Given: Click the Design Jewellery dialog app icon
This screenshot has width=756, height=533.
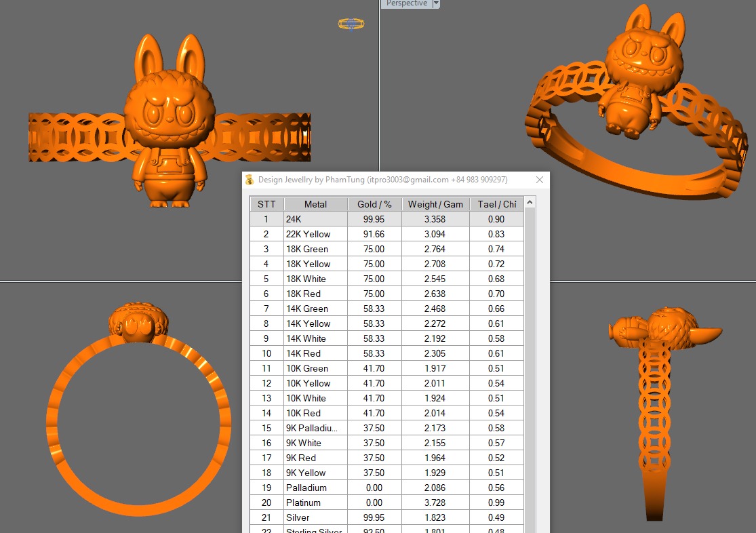Looking at the screenshot, I should (x=250, y=180).
